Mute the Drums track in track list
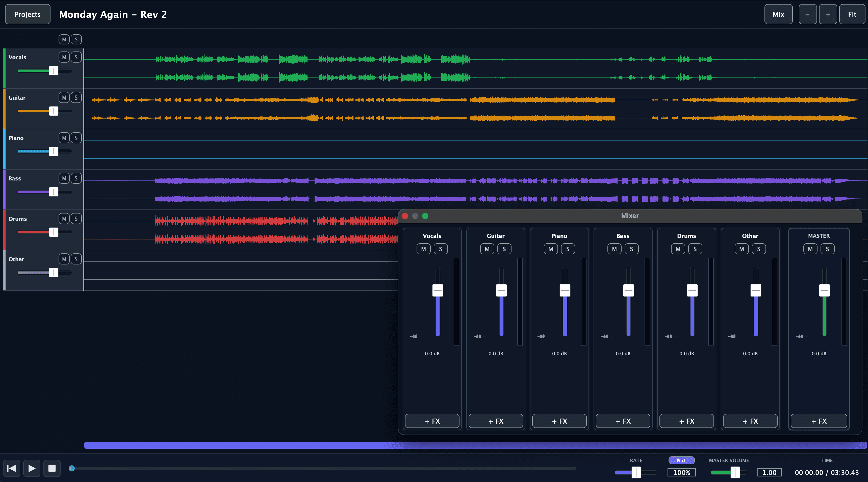Viewport: 868px width, 482px height. point(64,219)
